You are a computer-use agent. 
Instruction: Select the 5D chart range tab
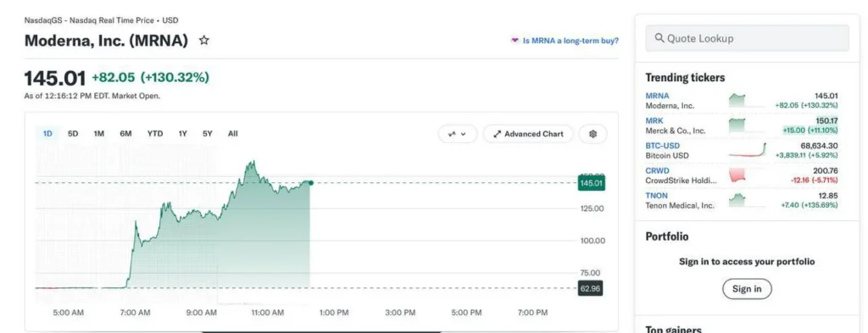pos(73,133)
